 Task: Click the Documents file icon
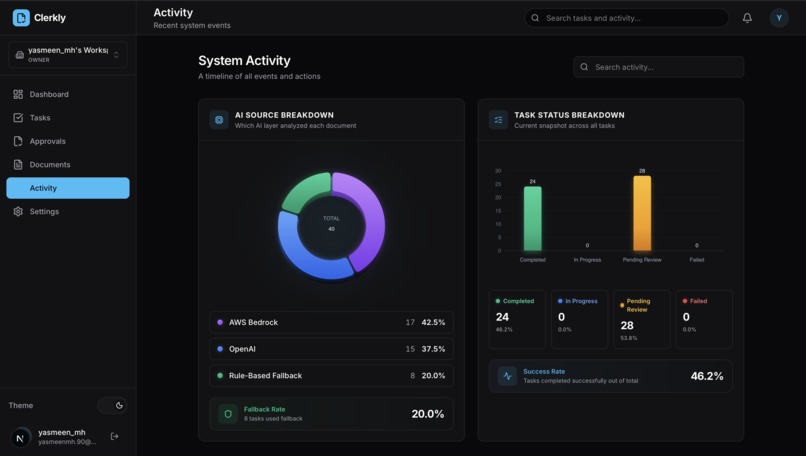(x=18, y=165)
